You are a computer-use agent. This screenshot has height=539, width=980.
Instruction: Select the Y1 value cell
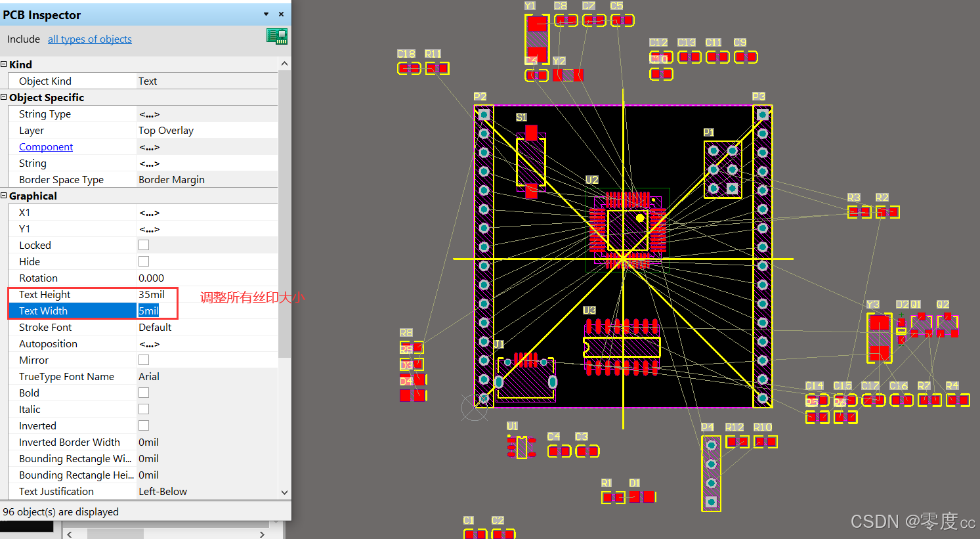pyautogui.click(x=207, y=229)
